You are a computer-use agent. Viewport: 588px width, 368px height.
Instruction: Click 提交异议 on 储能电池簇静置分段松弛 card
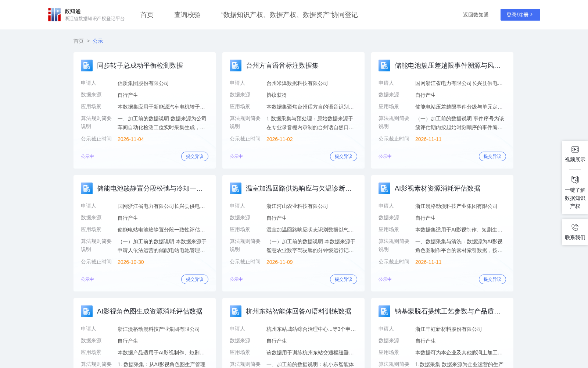(x=195, y=279)
